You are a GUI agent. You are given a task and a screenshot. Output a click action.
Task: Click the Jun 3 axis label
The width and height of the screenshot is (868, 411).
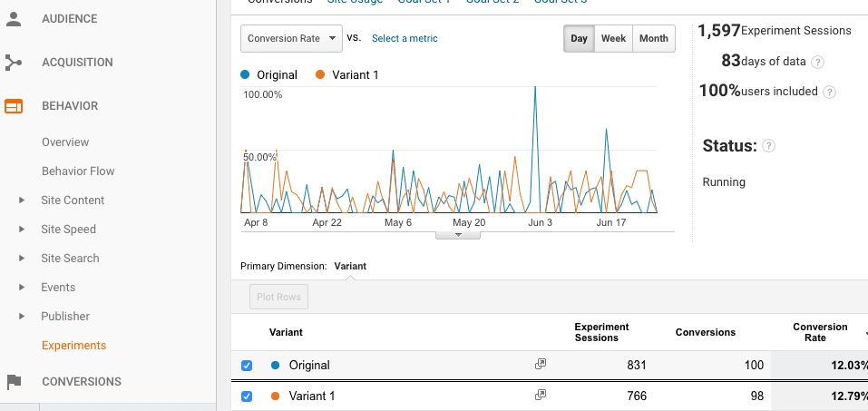pyautogui.click(x=541, y=222)
